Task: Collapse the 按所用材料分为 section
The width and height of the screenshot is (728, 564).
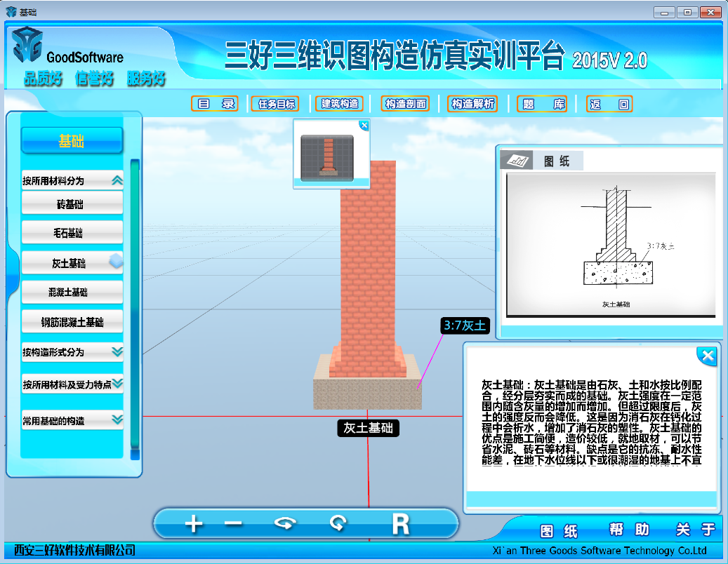Action: 117,180
